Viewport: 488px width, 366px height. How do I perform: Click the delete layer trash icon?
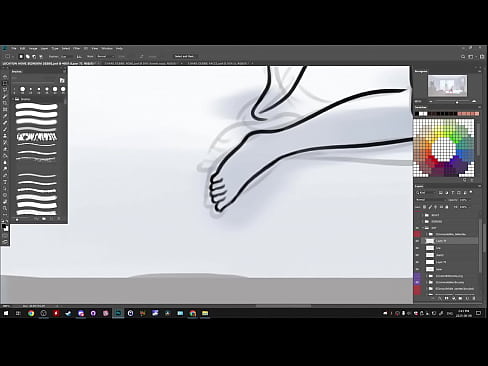click(x=474, y=298)
